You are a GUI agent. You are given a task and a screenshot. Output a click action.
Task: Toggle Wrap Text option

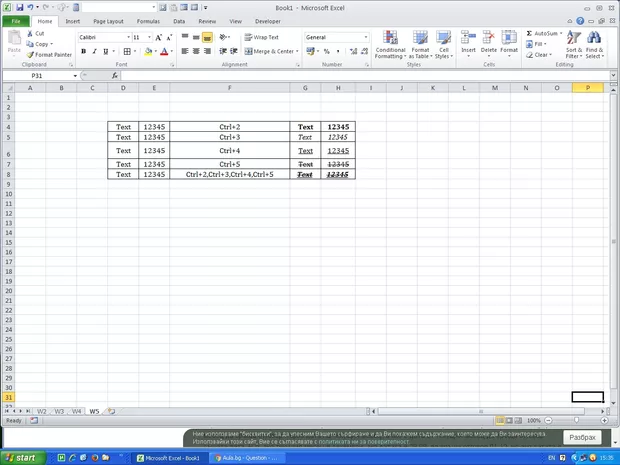pos(261,37)
